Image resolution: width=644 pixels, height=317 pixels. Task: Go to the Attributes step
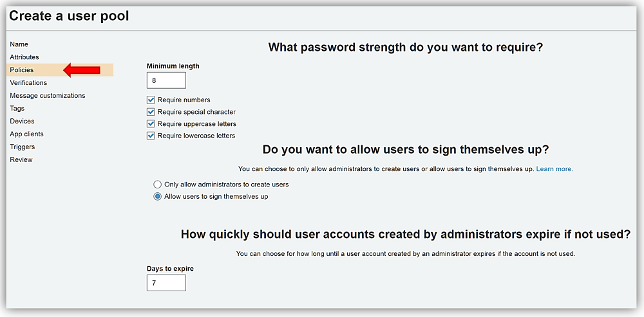coord(24,57)
